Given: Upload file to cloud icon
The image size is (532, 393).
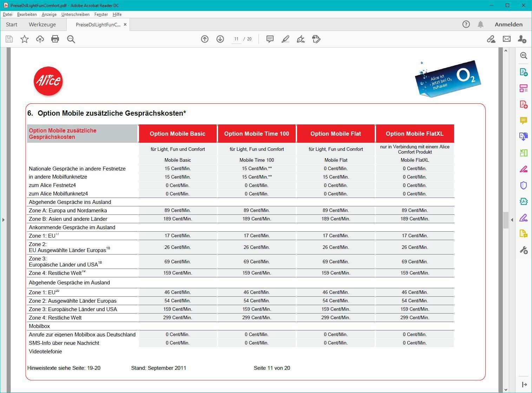Looking at the screenshot, I should [x=40, y=39].
